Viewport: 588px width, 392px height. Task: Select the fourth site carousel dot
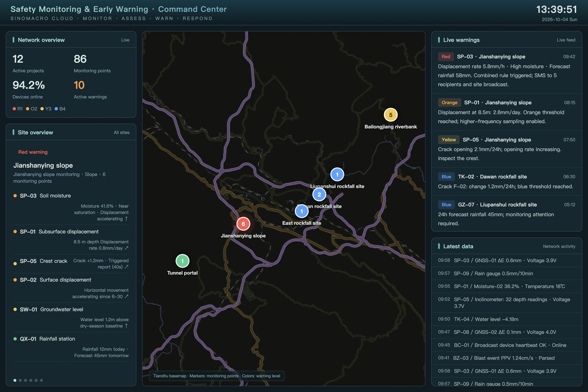31,380
